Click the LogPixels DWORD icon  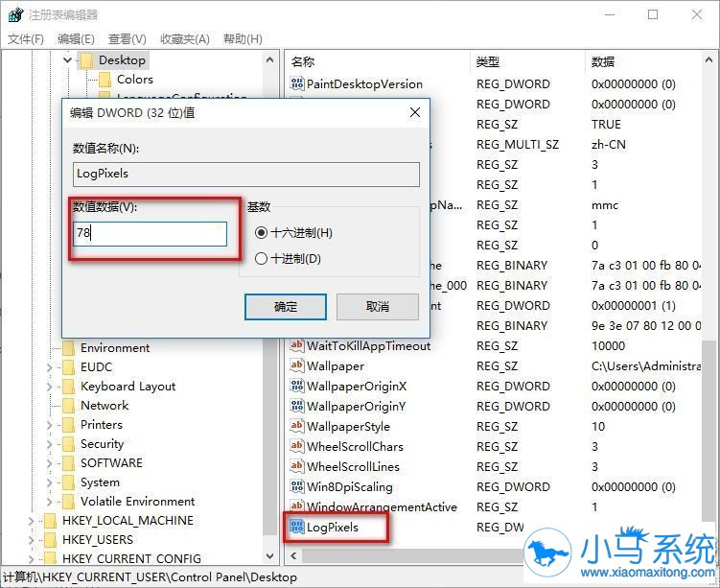pos(297,527)
